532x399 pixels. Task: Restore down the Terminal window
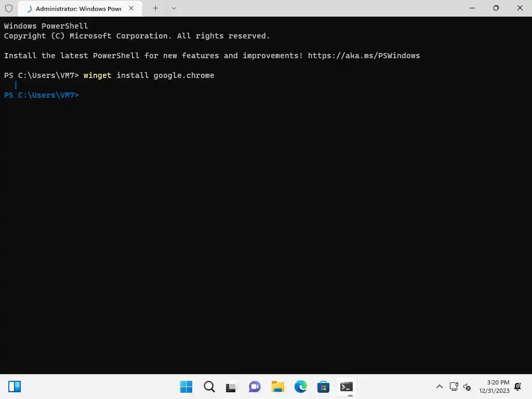(x=496, y=8)
